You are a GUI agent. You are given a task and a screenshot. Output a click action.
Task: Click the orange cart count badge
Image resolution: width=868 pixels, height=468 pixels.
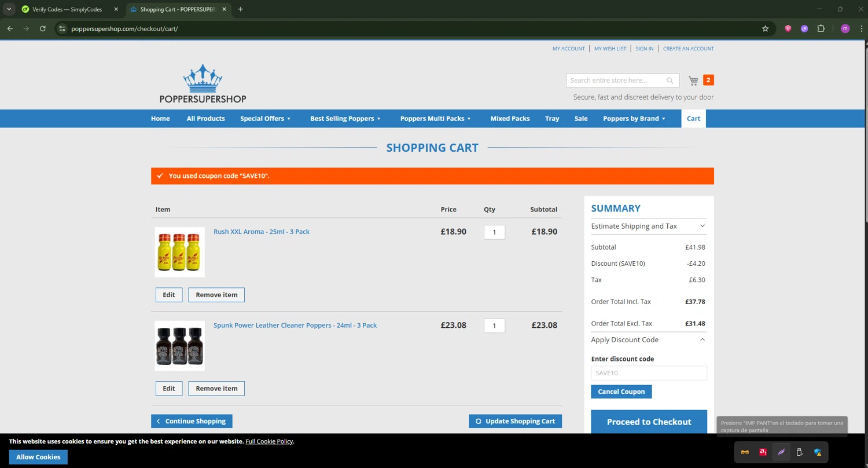tap(708, 80)
